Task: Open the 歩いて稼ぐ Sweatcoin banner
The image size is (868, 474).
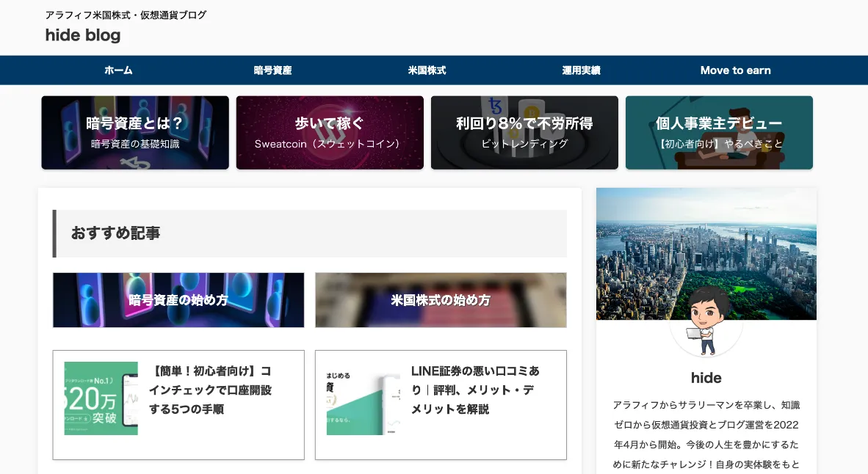Action: click(330, 133)
